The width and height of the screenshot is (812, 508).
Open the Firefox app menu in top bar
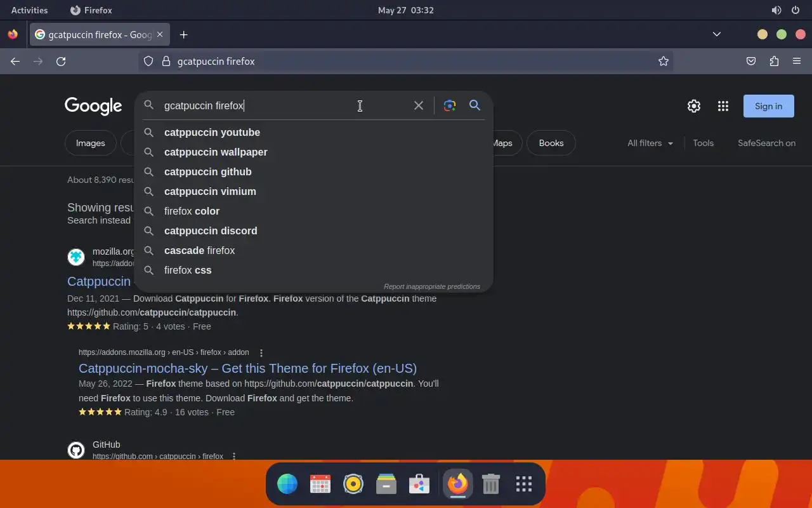91,10
